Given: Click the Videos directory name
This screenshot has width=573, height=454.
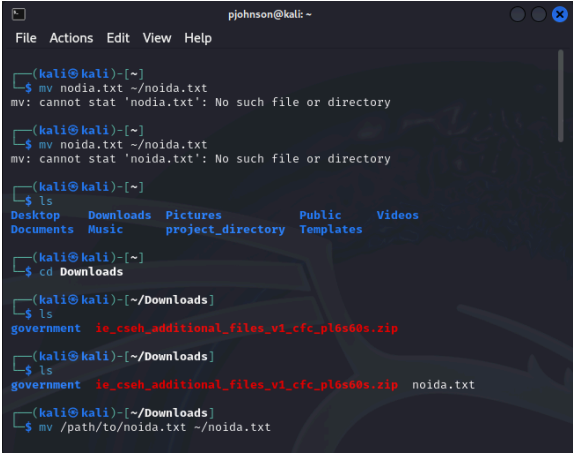Looking at the screenshot, I should click(398, 215).
